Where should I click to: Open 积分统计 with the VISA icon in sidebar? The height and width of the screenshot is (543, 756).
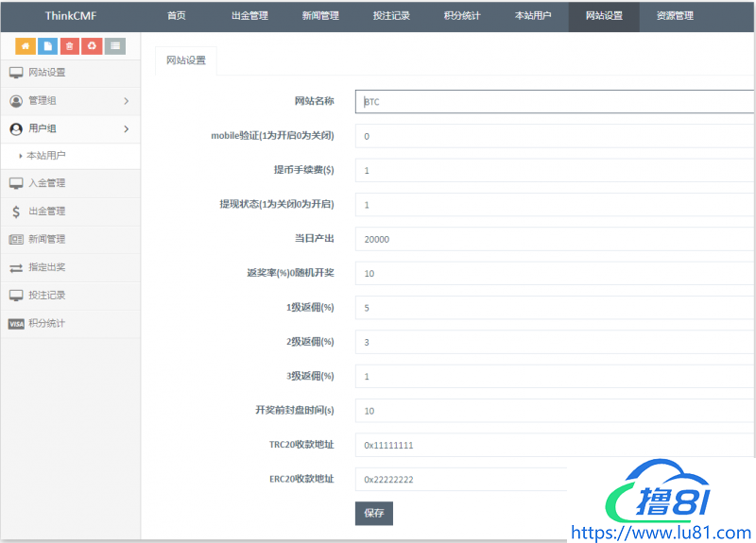47,324
